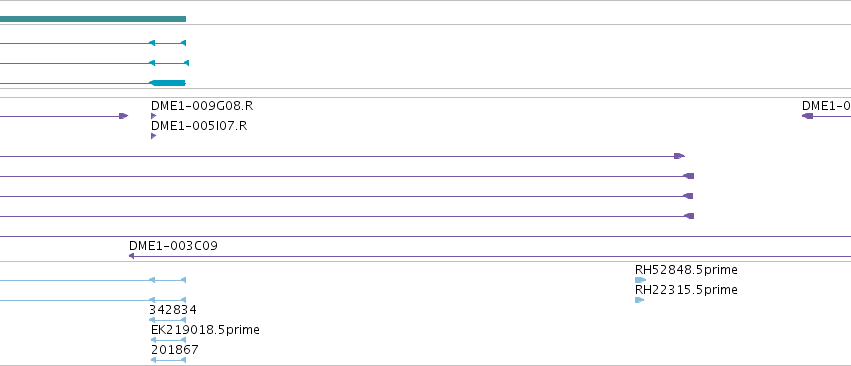Click the light blue arrow under RH22315.5prime
Screen dimensions: 851x366
point(640,300)
